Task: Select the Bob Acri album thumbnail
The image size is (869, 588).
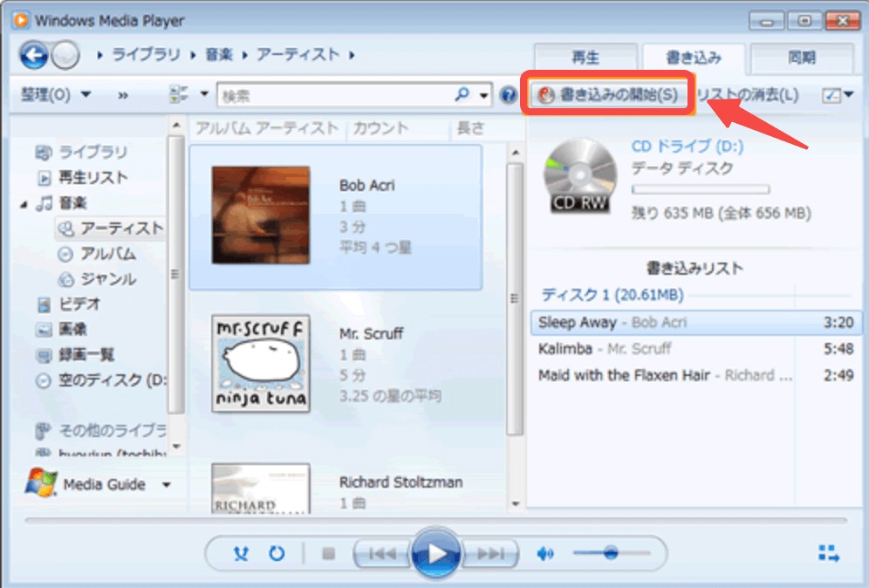Action: [x=261, y=215]
